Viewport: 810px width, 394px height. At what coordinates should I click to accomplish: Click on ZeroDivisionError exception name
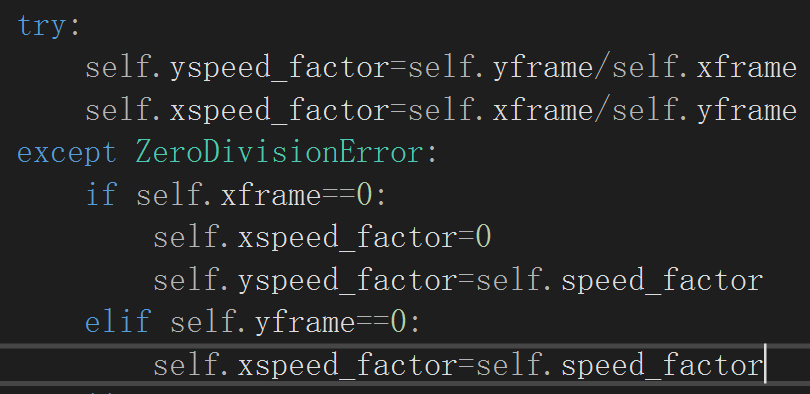pos(279,153)
